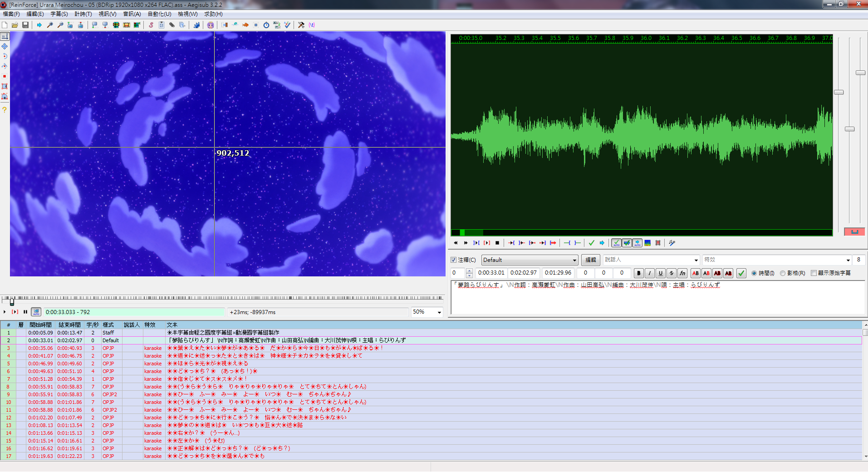This screenshot has width=868, height=472.
Task: Select the standard crosshair video tool
Action: [5, 36]
